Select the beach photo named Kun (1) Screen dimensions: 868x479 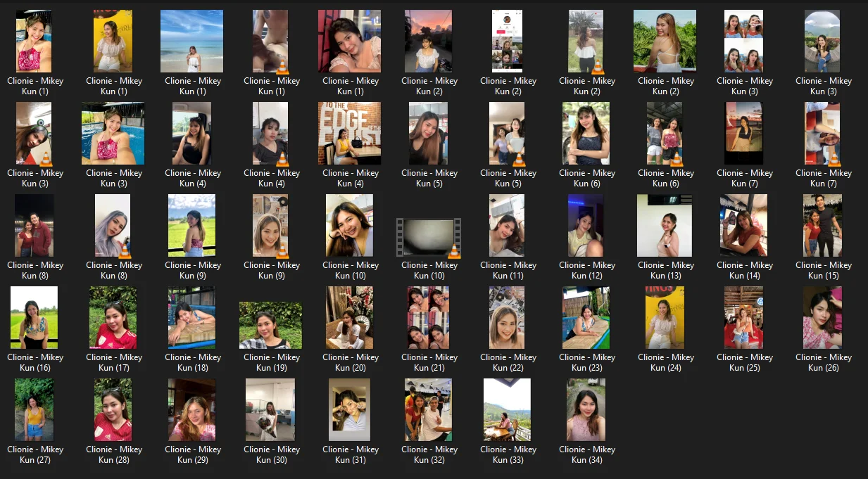tap(192, 41)
